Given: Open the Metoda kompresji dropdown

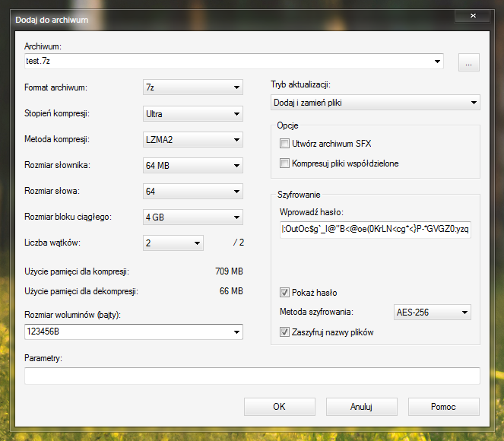Looking at the screenshot, I should [193, 139].
